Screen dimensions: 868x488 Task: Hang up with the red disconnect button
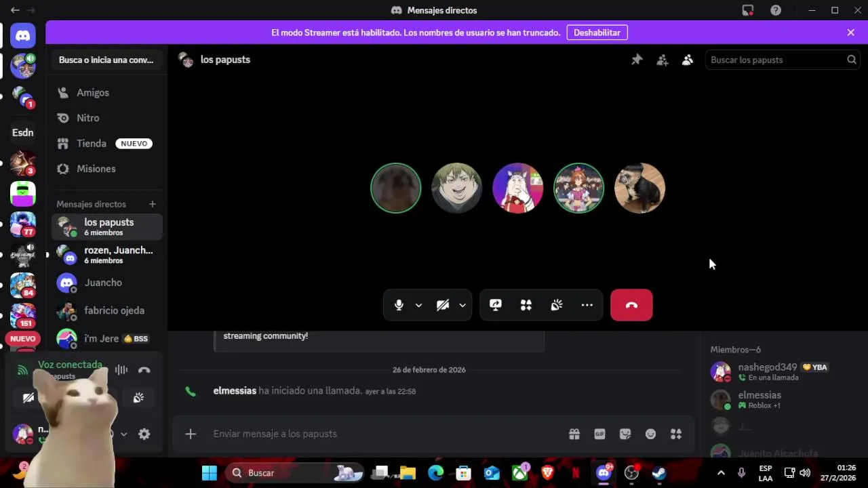coord(631,305)
